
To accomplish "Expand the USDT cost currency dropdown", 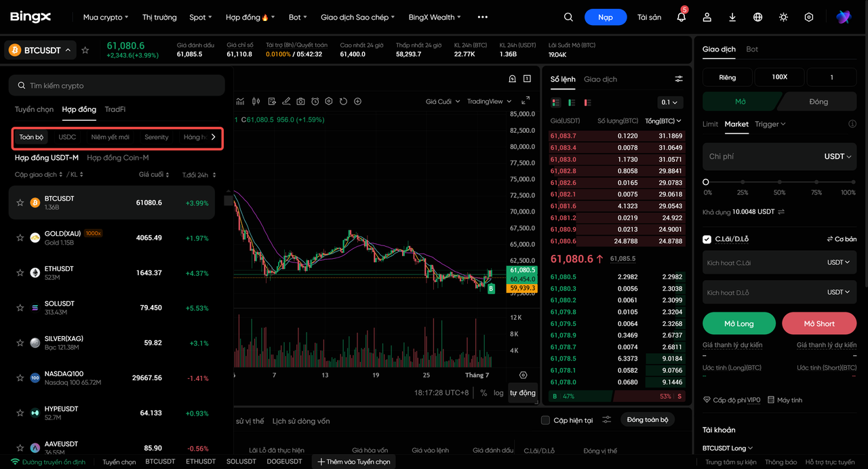I will coord(837,157).
